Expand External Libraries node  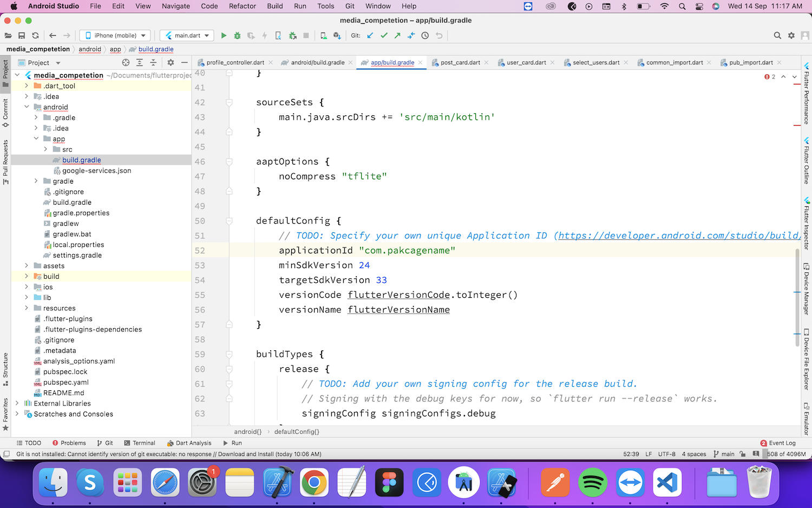[x=17, y=403]
